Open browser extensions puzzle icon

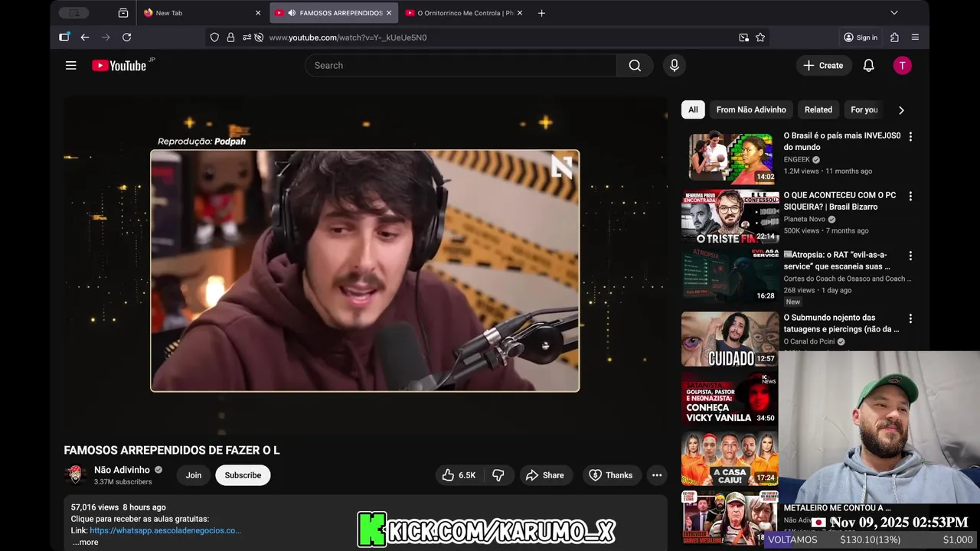(894, 37)
